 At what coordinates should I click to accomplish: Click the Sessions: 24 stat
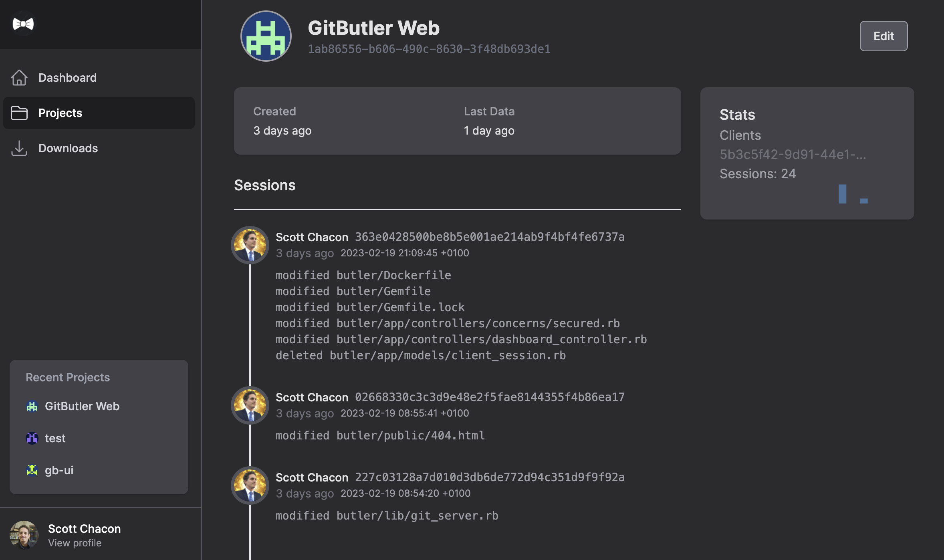click(x=758, y=174)
